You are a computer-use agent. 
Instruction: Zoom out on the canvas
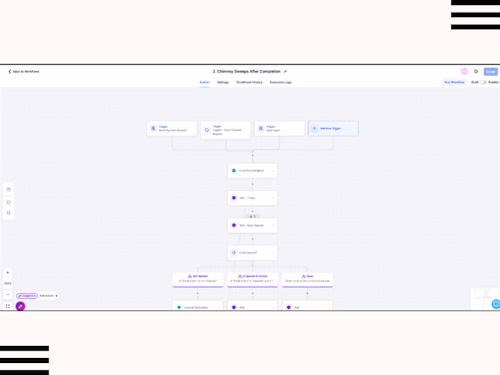coord(8,294)
